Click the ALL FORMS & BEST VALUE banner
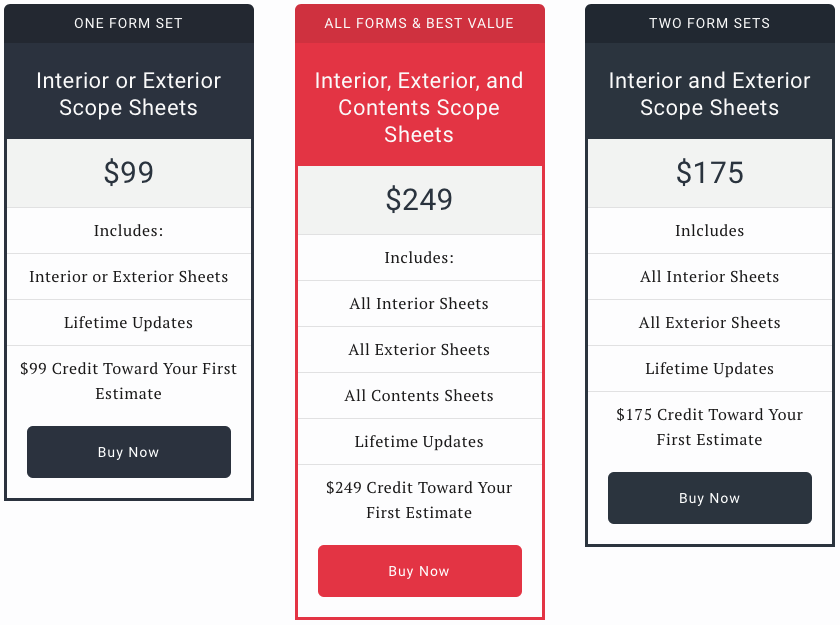The height and width of the screenshot is (625, 840). tap(419, 23)
